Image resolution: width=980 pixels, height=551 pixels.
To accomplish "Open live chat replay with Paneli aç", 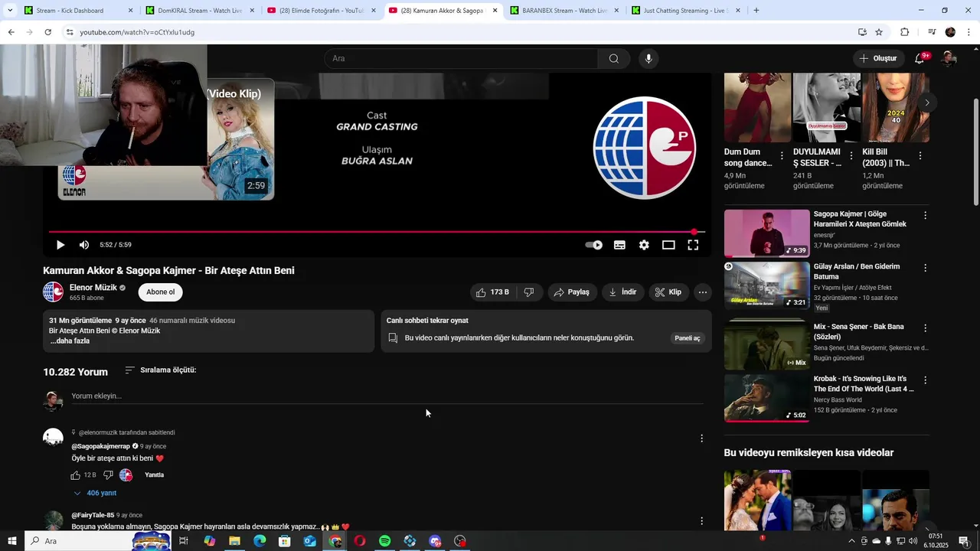I will [687, 338].
